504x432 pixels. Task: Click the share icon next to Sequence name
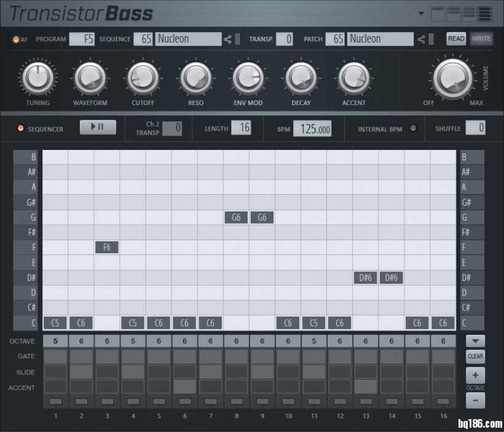[x=228, y=39]
